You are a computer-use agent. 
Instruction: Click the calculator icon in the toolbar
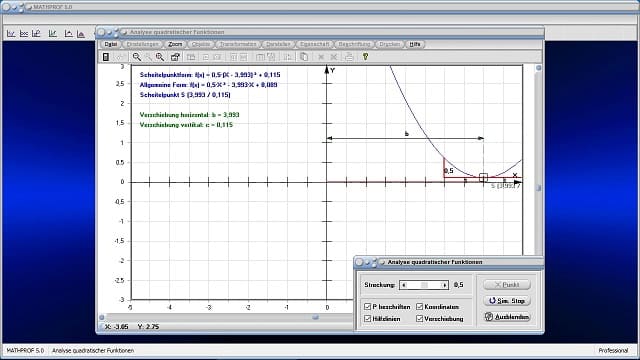pos(106,57)
